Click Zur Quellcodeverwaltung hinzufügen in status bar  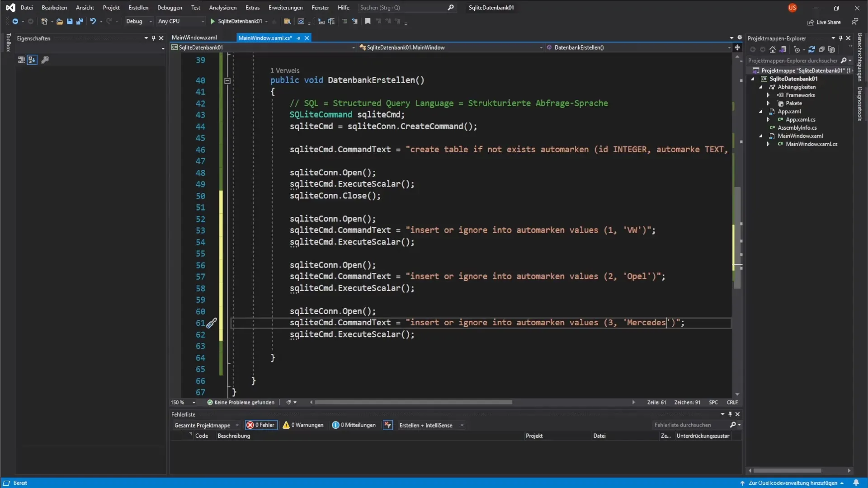coord(793,483)
